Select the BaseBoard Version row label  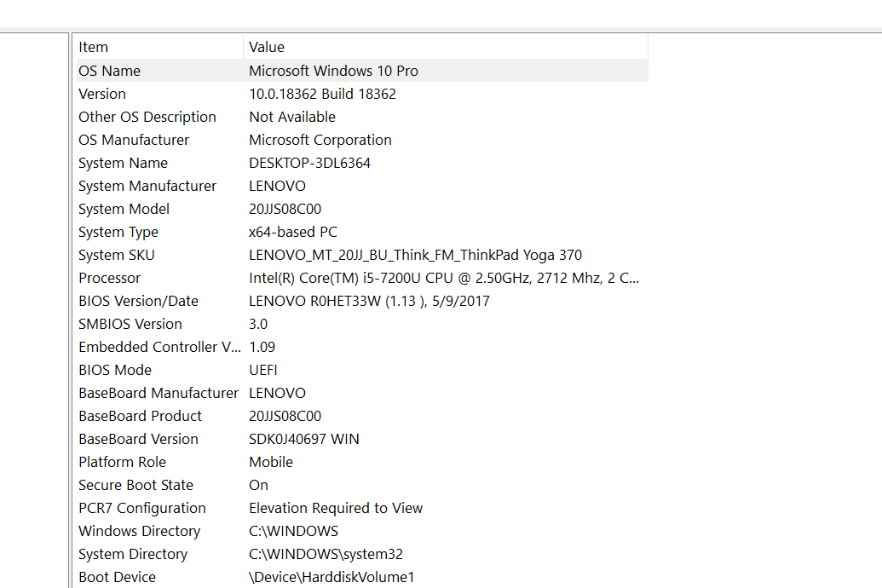(138, 440)
